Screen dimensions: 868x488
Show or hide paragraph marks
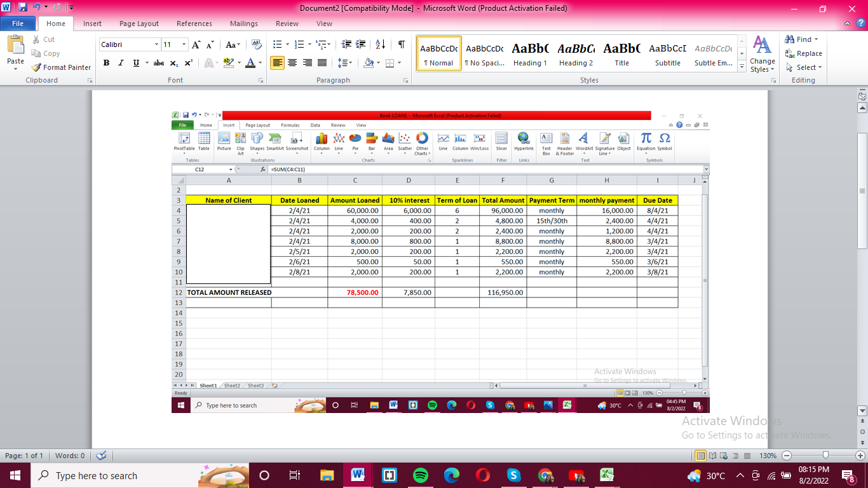click(x=401, y=44)
